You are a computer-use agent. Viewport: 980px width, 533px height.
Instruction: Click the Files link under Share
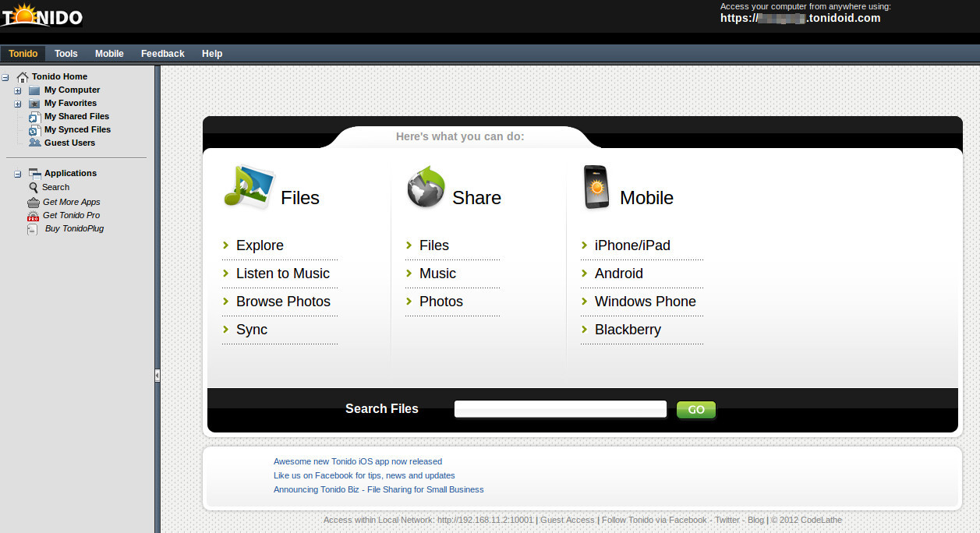(434, 245)
